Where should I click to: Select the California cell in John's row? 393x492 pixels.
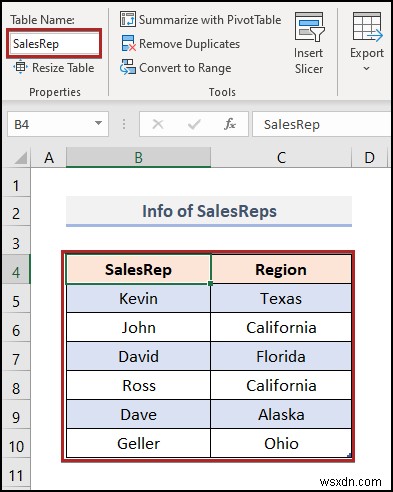[281, 327]
